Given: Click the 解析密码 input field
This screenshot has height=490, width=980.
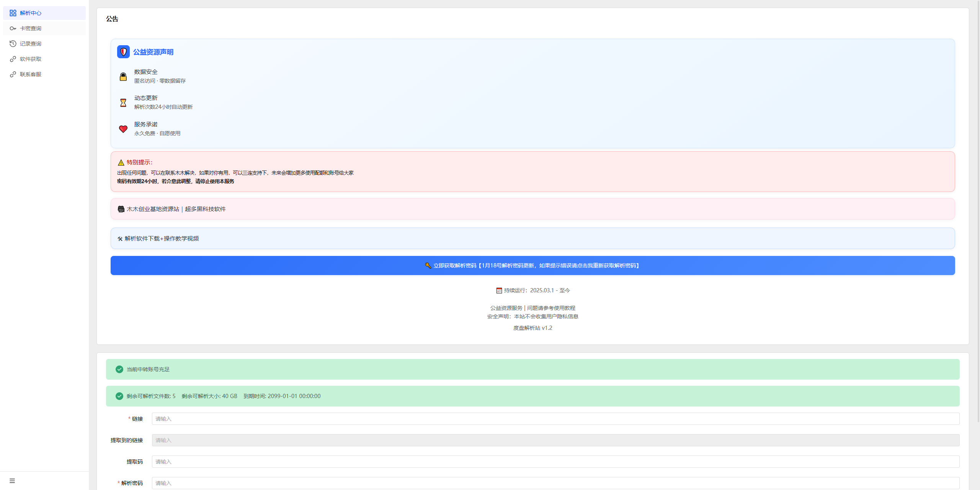Looking at the screenshot, I should point(555,483).
